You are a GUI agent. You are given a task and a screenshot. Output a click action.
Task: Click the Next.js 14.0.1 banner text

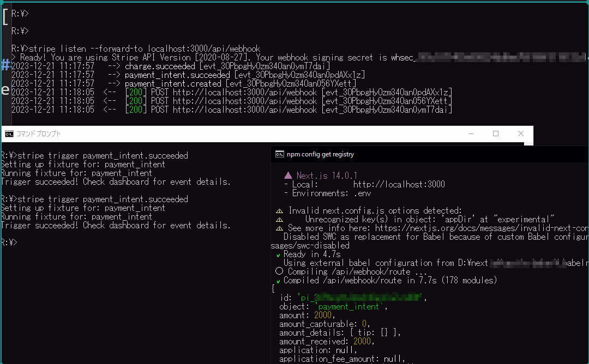tap(327, 175)
